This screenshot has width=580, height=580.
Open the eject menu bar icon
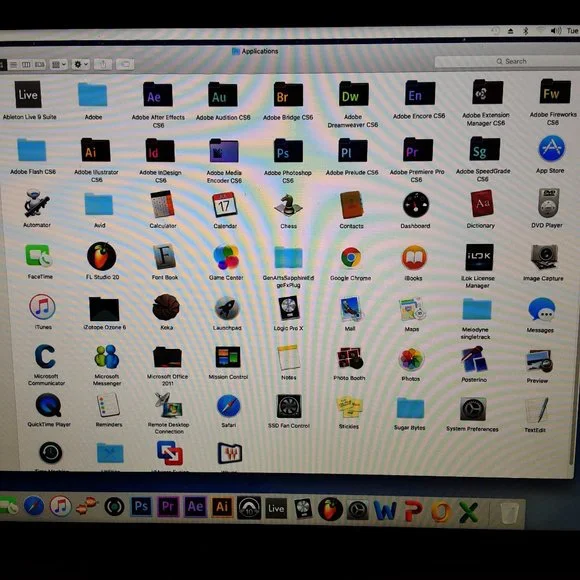pyautogui.click(x=510, y=31)
